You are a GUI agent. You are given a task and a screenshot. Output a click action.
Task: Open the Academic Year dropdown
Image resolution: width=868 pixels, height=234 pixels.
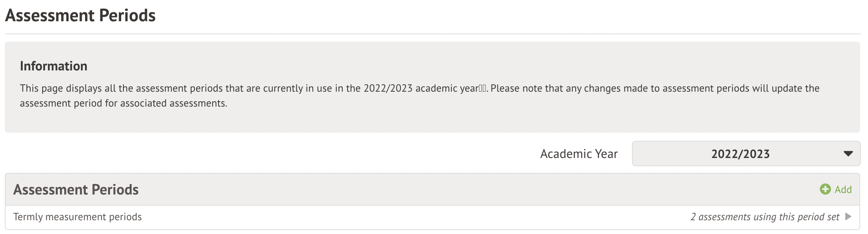[x=746, y=154]
